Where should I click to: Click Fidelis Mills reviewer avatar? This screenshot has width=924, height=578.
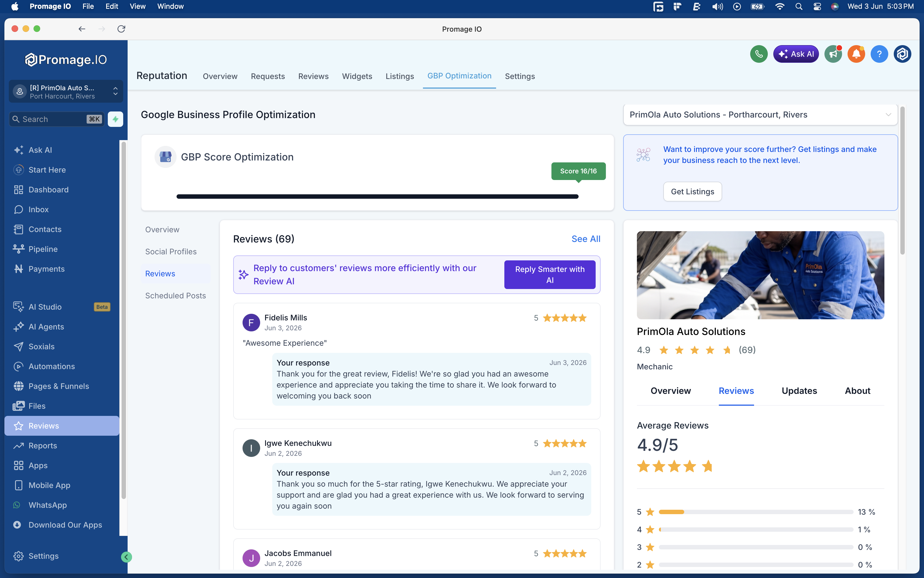coord(251,323)
